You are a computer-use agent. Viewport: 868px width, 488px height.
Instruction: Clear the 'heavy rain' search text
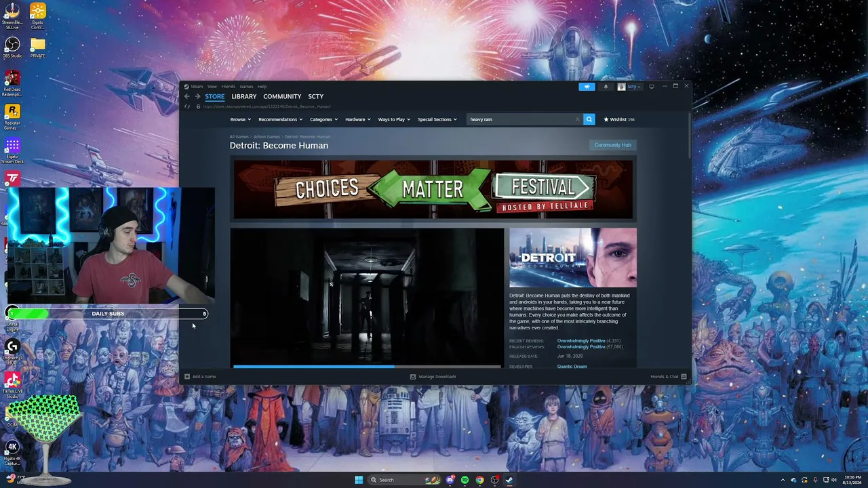coord(578,119)
